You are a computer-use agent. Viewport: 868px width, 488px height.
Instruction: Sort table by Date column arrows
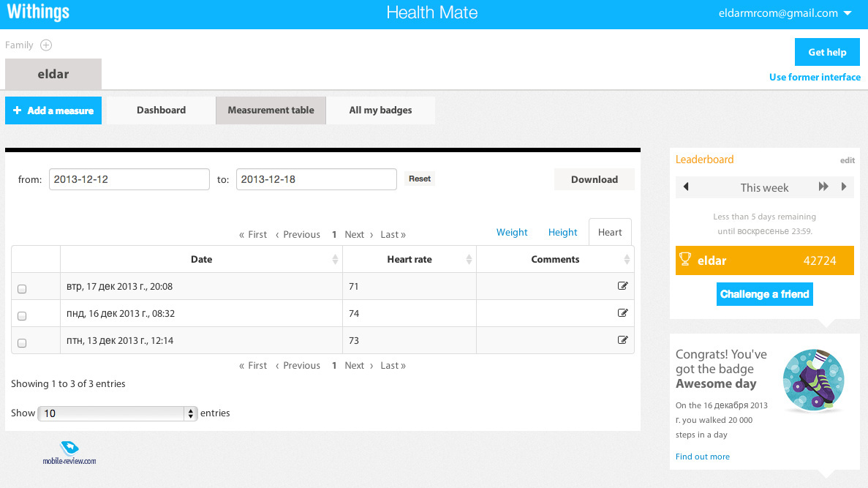click(x=335, y=259)
